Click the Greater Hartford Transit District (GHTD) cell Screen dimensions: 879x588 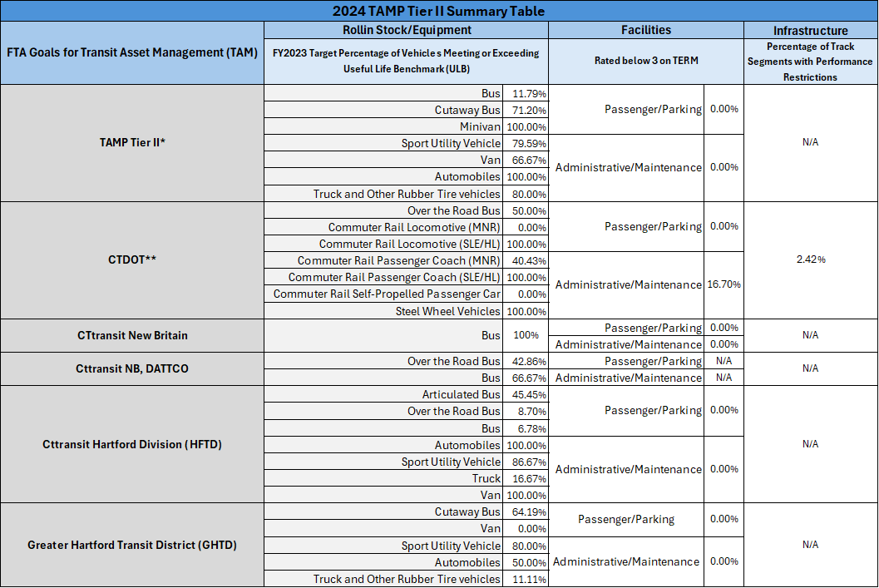point(132,545)
